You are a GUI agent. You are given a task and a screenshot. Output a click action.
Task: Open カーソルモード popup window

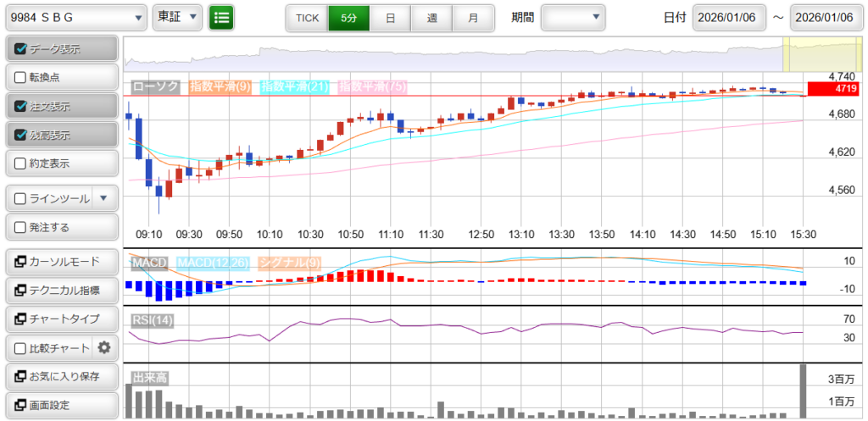point(60,261)
